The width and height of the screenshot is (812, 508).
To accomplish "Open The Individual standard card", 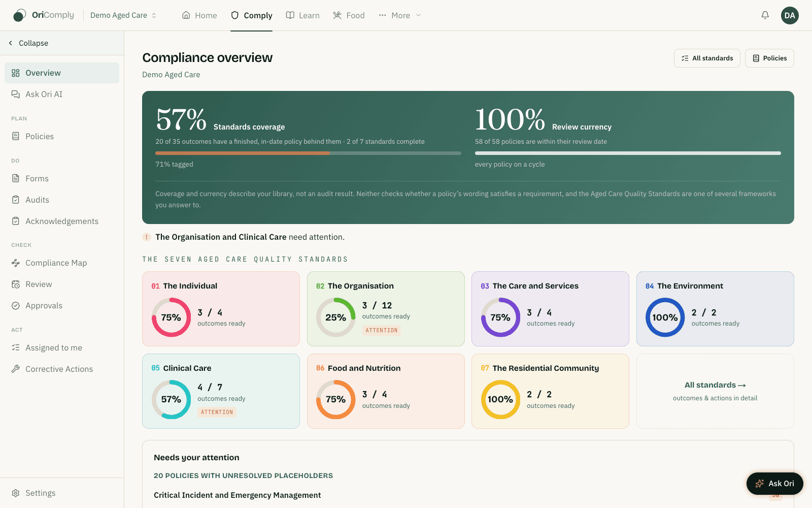I will point(221,309).
